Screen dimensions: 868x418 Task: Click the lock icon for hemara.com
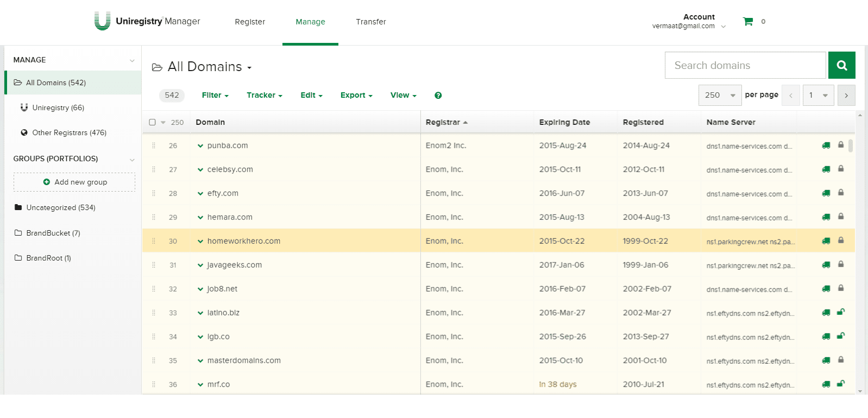(841, 217)
